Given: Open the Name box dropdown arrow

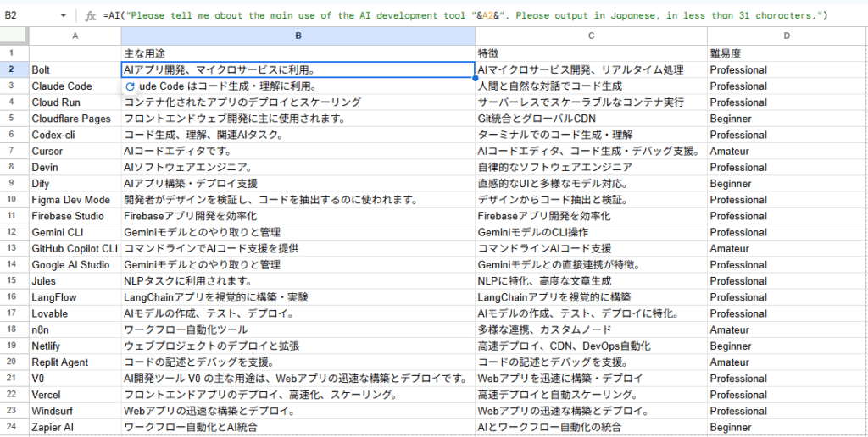Looking at the screenshot, I should click(x=64, y=16).
